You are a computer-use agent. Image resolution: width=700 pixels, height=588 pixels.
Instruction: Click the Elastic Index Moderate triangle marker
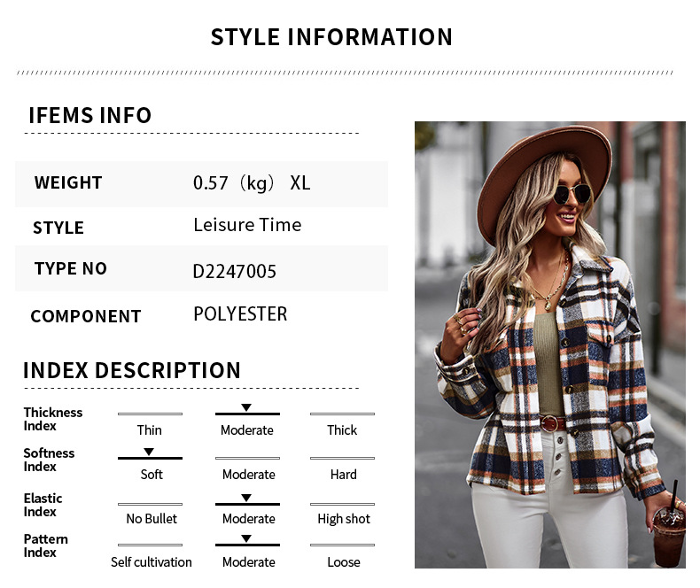click(x=246, y=498)
